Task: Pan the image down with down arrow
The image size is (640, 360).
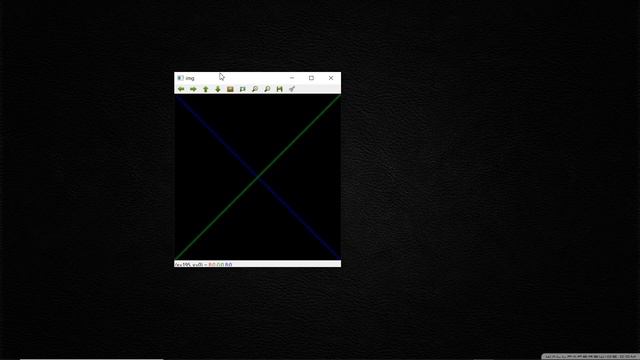Action: [x=218, y=89]
